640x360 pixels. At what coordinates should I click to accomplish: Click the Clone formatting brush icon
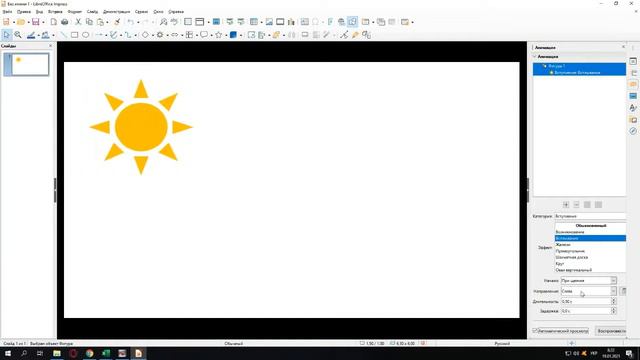pyautogui.click(x=117, y=22)
